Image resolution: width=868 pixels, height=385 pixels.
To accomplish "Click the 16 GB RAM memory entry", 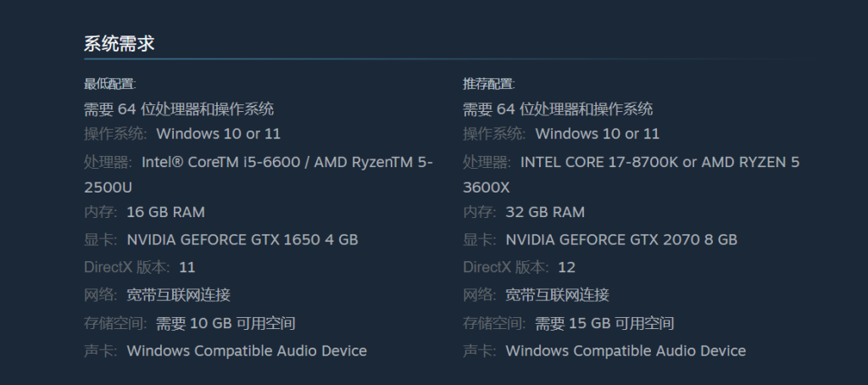I will pos(165,212).
